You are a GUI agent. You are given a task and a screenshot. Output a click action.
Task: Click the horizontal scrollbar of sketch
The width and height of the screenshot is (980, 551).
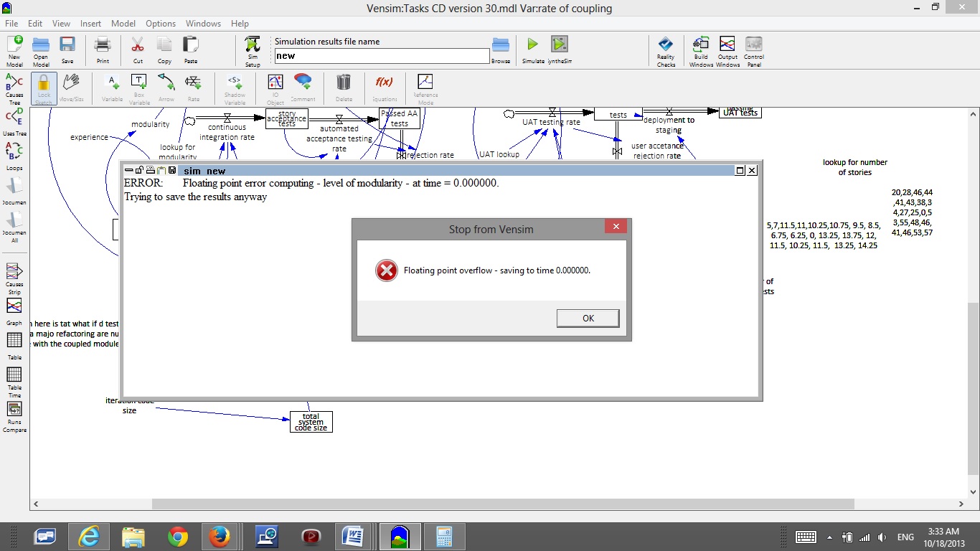(x=502, y=504)
